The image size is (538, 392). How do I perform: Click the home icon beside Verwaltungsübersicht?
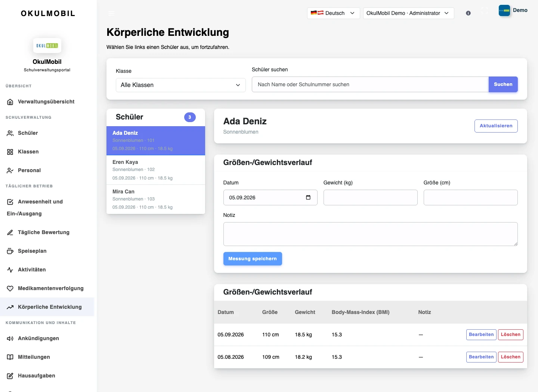[x=10, y=102]
